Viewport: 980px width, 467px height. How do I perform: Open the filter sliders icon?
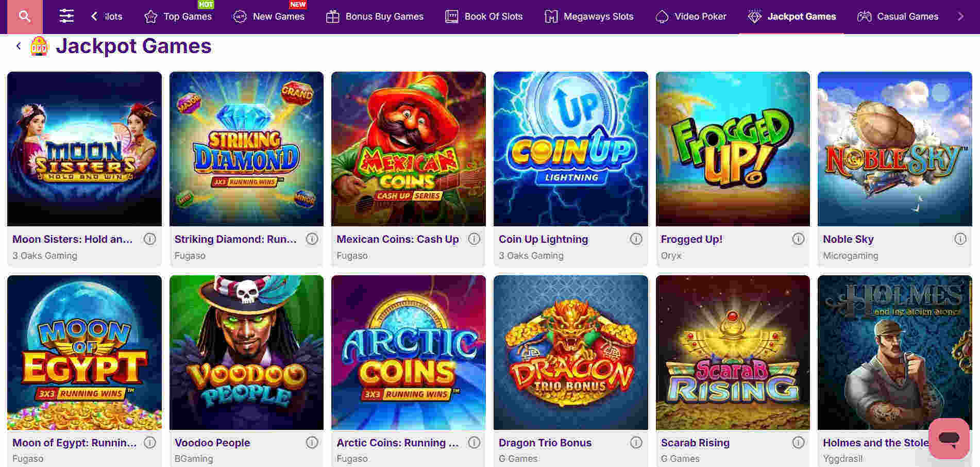66,16
